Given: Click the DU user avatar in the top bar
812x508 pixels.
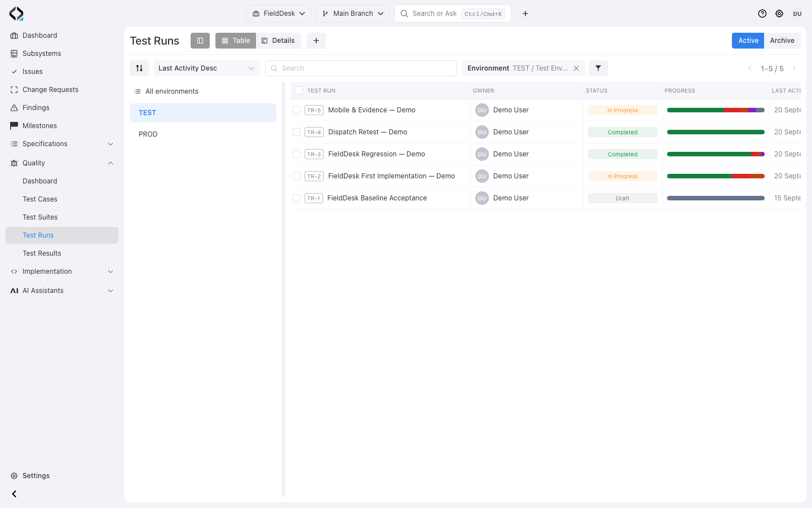Looking at the screenshot, I should pos(797,14).
